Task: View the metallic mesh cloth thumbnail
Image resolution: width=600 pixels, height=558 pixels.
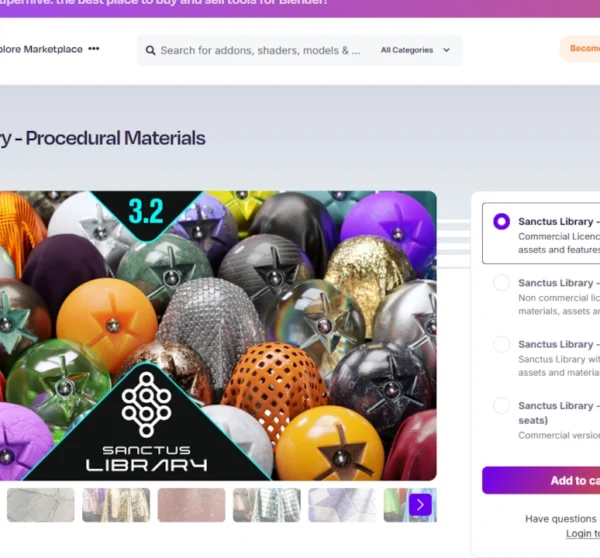Action: [267, 505]
